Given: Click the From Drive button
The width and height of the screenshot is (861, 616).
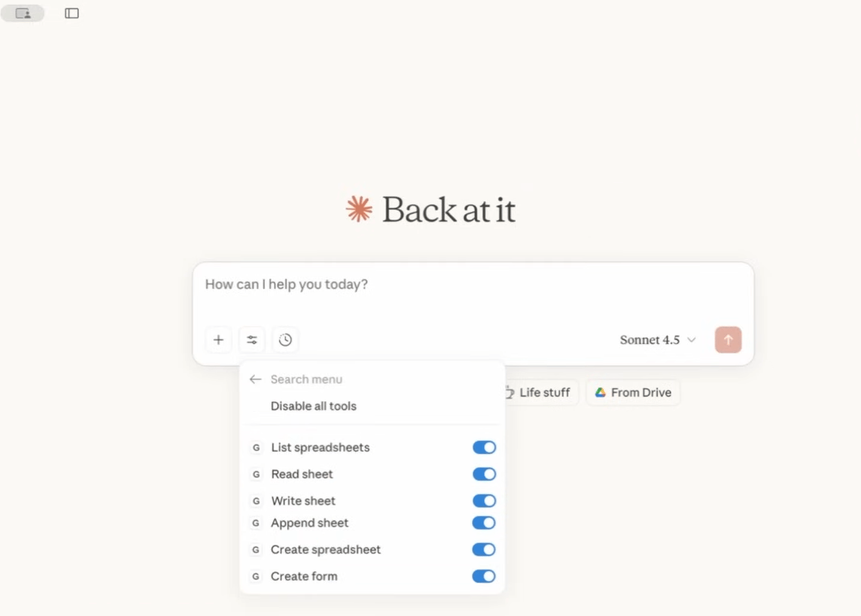Looking at the screenshot, I should coord(633,392).
